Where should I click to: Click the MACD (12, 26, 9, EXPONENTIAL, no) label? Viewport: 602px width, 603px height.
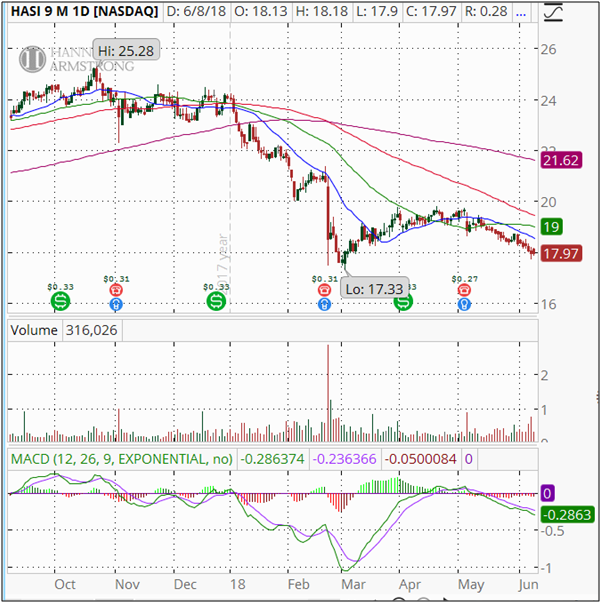tap(122, 459)
